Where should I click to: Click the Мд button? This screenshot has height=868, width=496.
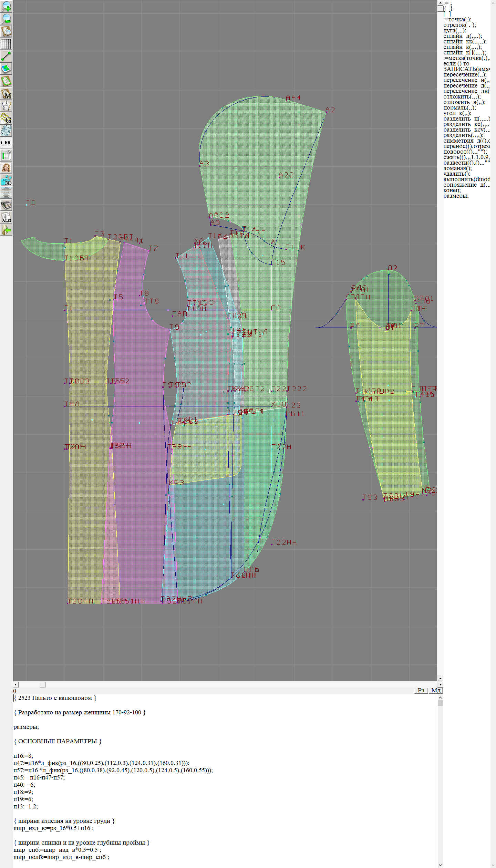point(436,690)
